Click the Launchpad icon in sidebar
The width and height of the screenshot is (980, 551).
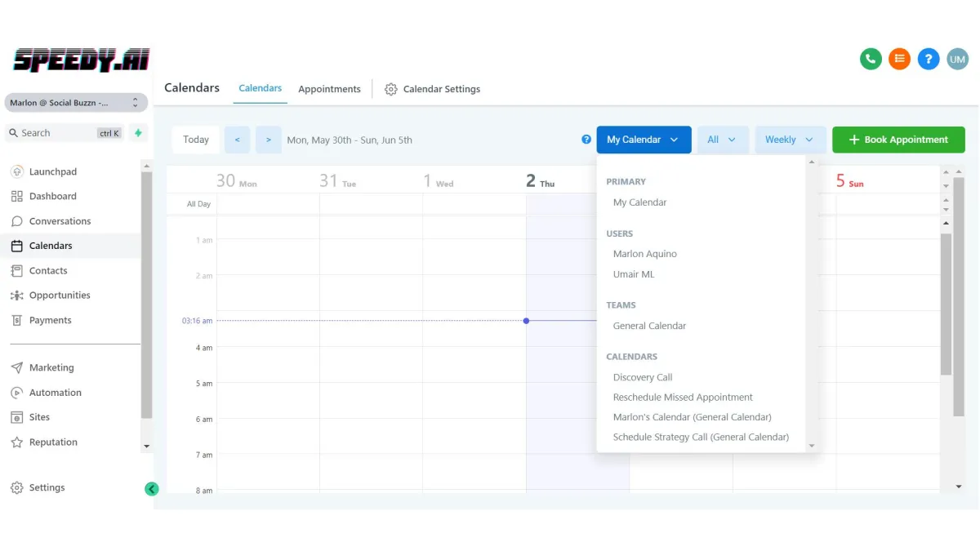16,171
